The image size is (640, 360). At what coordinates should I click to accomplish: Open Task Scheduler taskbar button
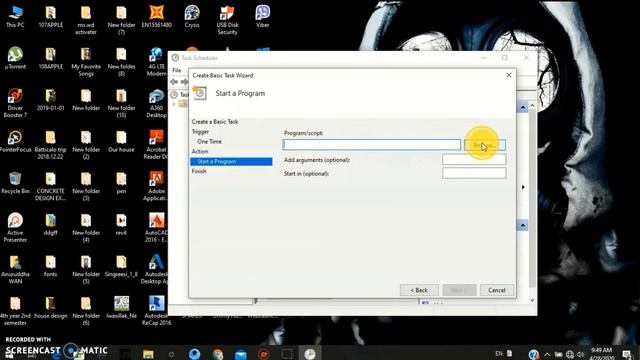[x=310, y=354]
